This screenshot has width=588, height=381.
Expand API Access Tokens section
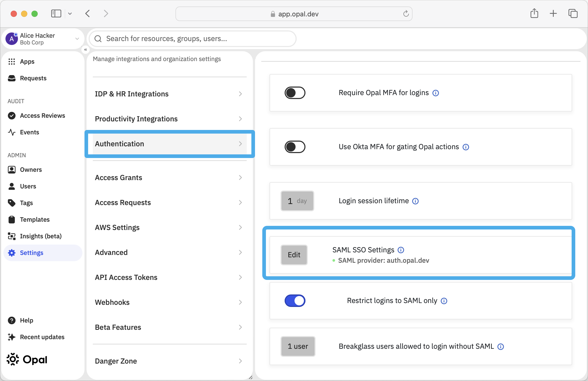[169, 277]
